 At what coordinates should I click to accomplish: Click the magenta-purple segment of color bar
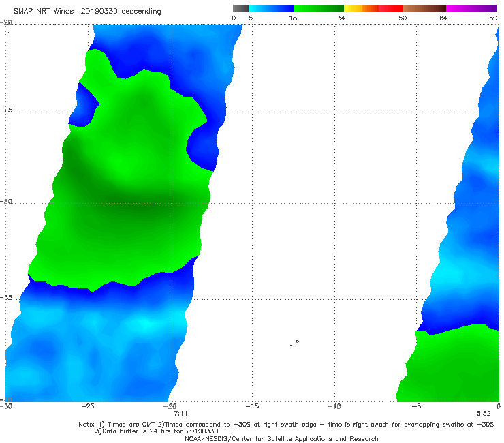coord(471,8)
